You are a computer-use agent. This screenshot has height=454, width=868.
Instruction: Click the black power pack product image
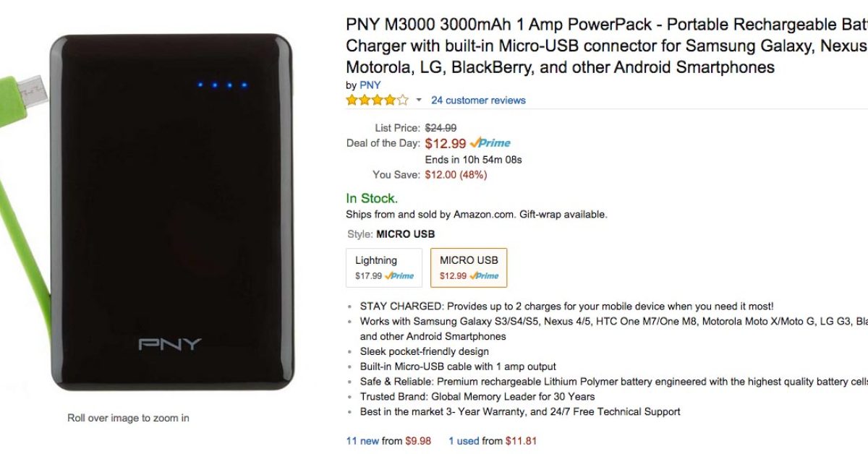point(170,217)
